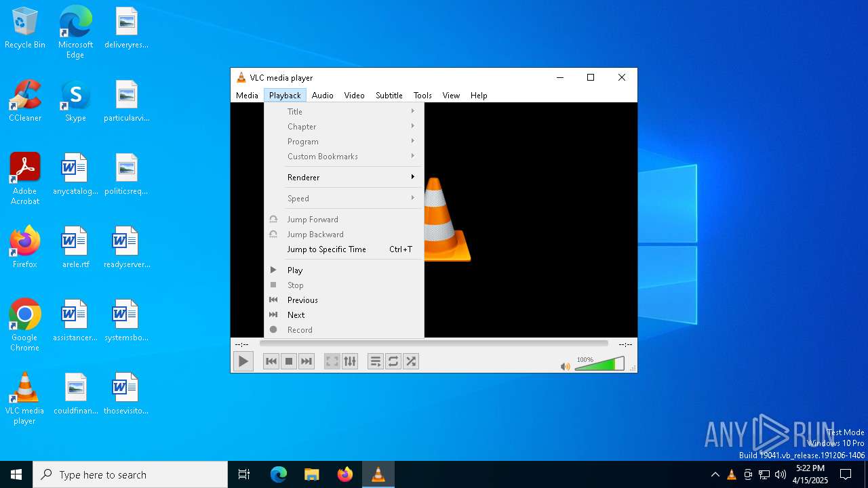Click the playback seek bar
Screen dimensions: 868x488
coord(434,344)
